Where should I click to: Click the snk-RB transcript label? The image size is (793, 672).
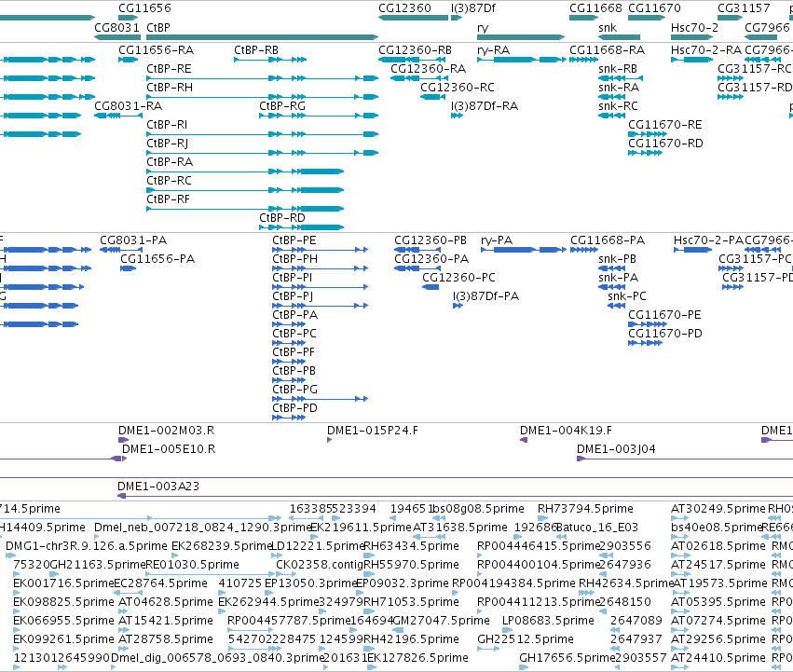pyautogui.click(x=618, y=69)
